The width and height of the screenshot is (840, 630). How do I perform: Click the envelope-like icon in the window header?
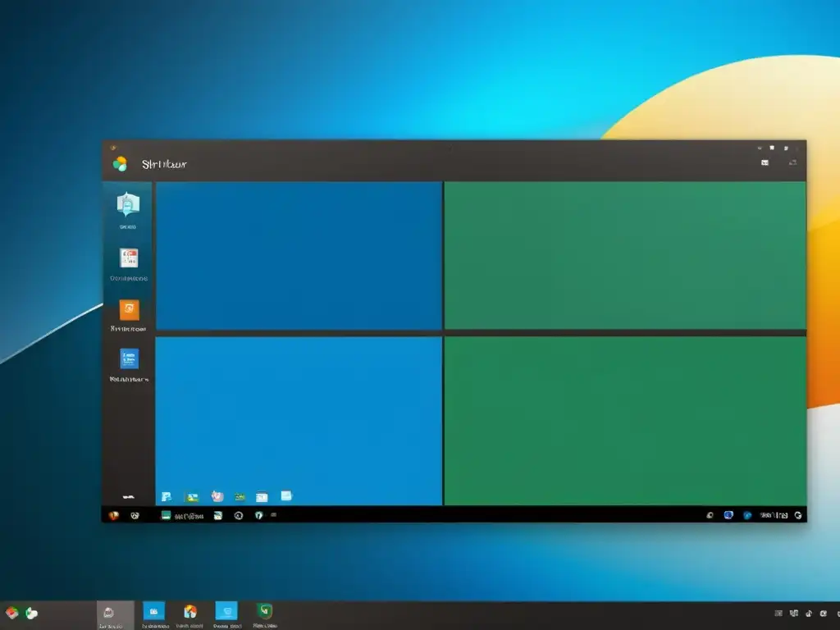pos(765,162)
